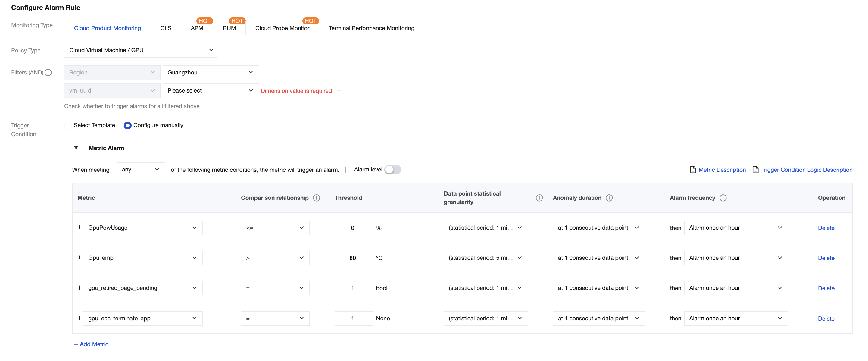Click Trigger Condition Logic Description document icon
Viewport: 868px width, 361px height.
coord(755,170)
